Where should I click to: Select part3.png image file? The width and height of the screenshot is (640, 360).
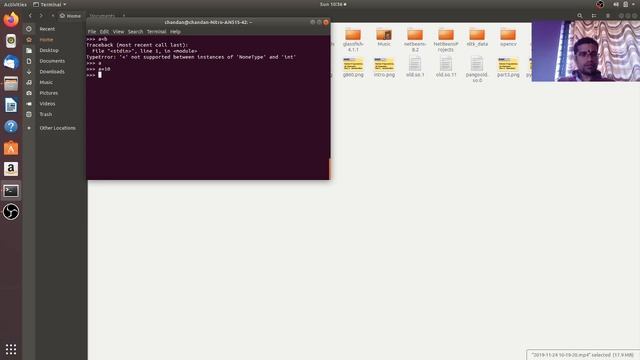[508, 67]
